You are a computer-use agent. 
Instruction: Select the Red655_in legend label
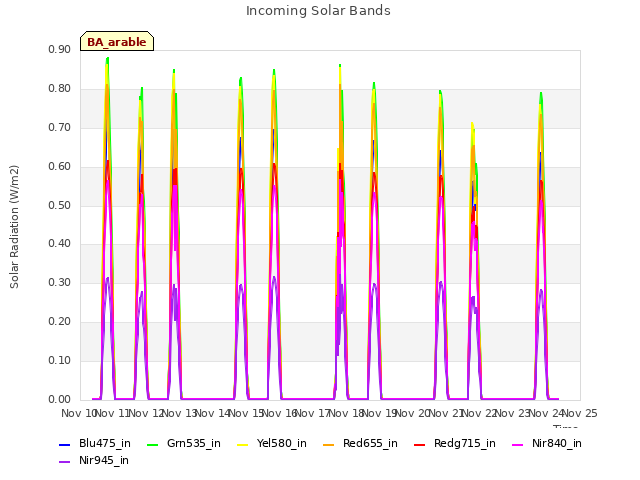pyautogui.click(x=370, y=444)
